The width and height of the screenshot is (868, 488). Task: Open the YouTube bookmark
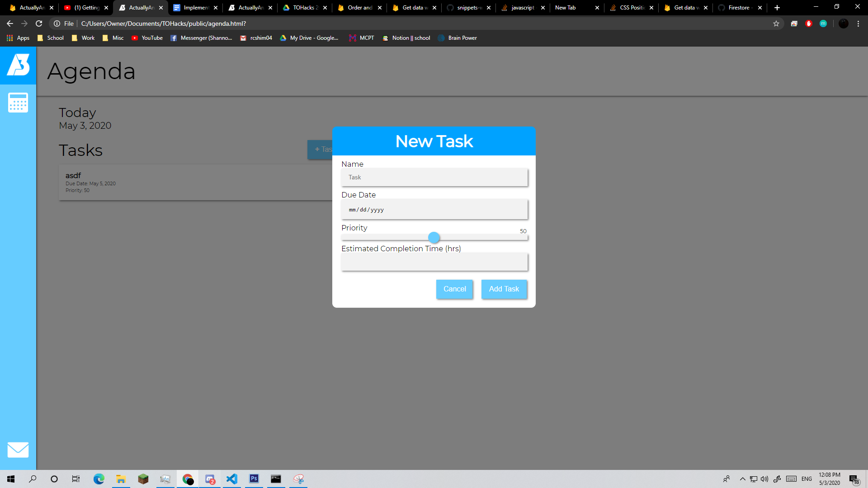147,38
